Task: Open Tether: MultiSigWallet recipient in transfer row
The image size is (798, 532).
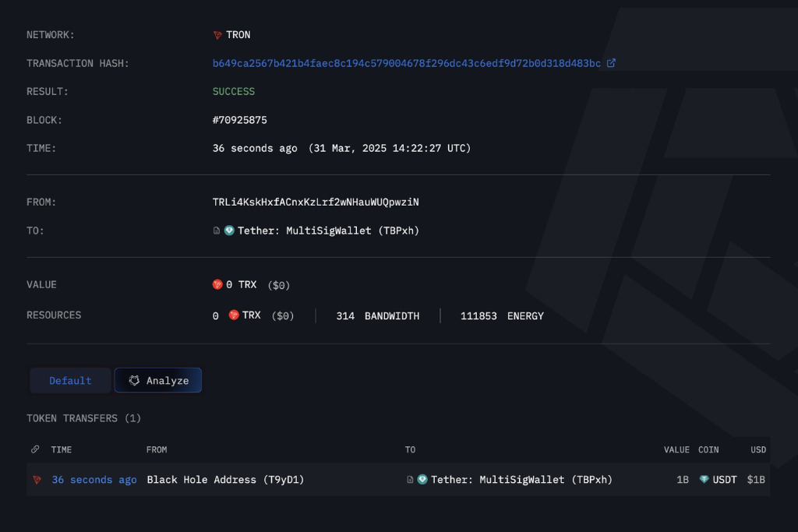Action: tap(521, 480)
